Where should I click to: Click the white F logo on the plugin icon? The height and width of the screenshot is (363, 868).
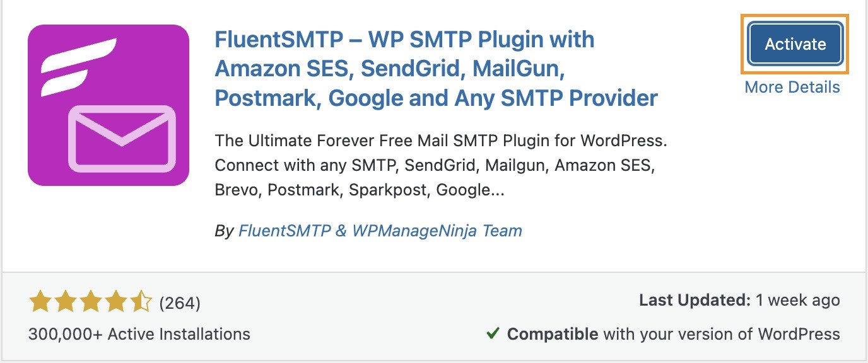pos(78,66)
